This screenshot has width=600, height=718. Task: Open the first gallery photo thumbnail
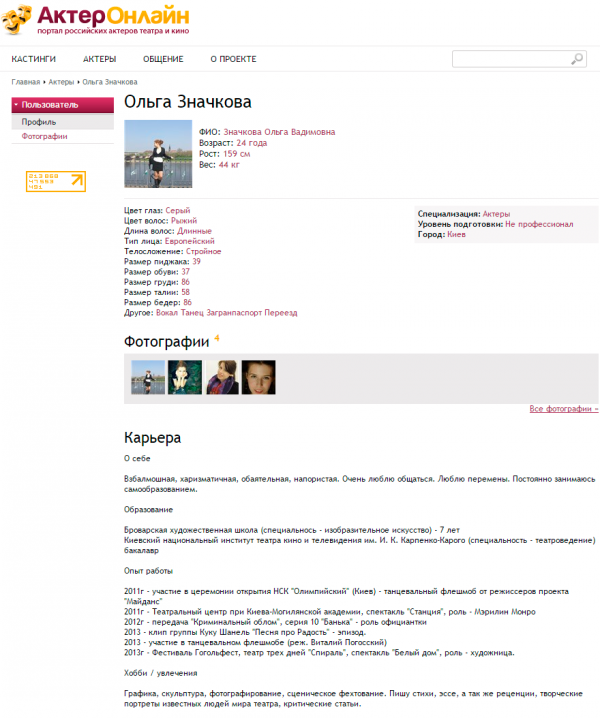tap(148, 377)
